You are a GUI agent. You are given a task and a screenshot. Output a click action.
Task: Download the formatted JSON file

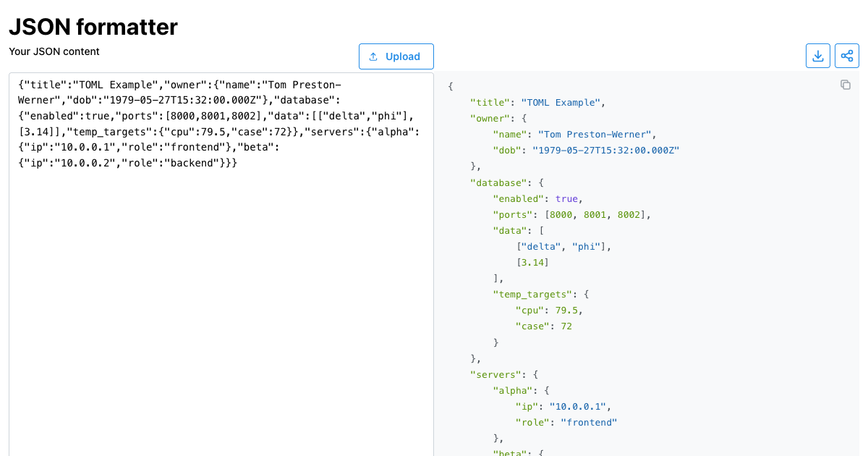(818, 56)
